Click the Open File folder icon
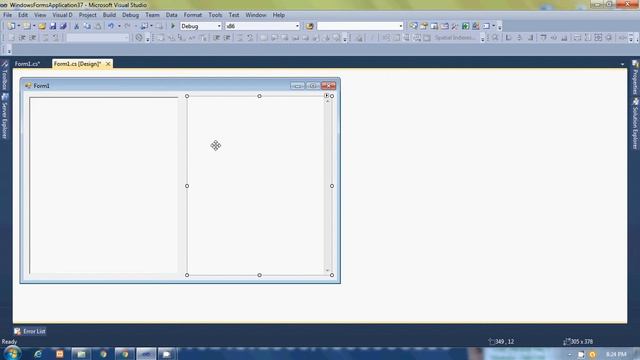The height and width of the screenshot is (360, 640). [x=42, y=26]
